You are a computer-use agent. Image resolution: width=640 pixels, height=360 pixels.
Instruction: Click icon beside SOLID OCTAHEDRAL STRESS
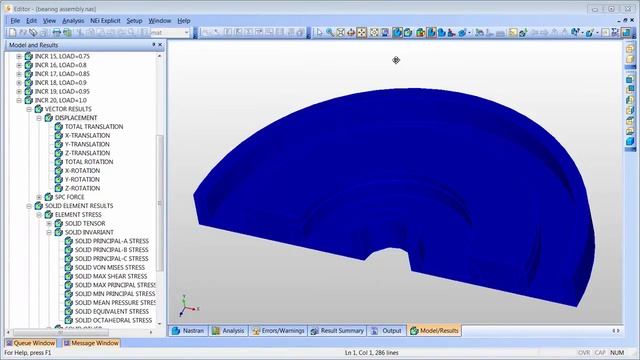click(69, 320)
